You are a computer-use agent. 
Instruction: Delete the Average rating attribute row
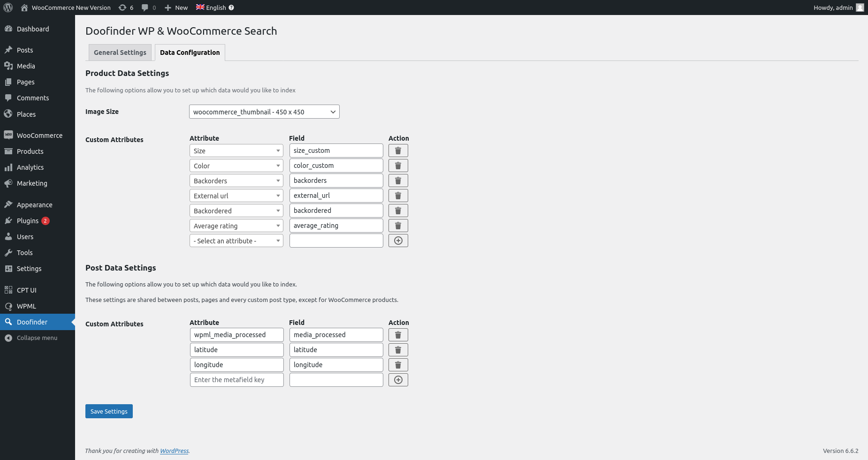pos(398,226)
